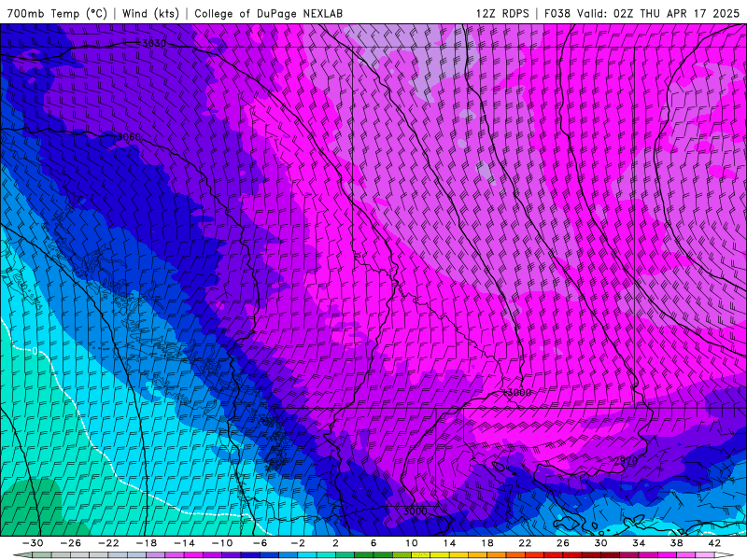Click the '-22' colorbar scale value

pyautogui.click(x=108, y=543)
